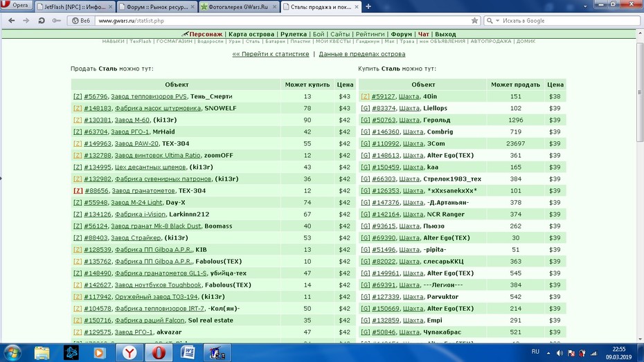This screenshot has width=644, height=362.
Task: Open Завод тепловизоров PVS link
Action: [x=149, y=96]
